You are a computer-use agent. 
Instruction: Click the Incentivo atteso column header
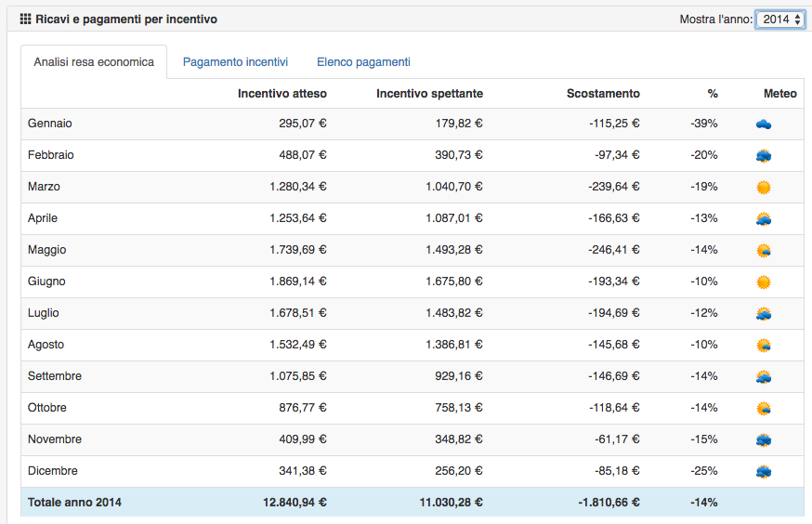tap(282, 94)
